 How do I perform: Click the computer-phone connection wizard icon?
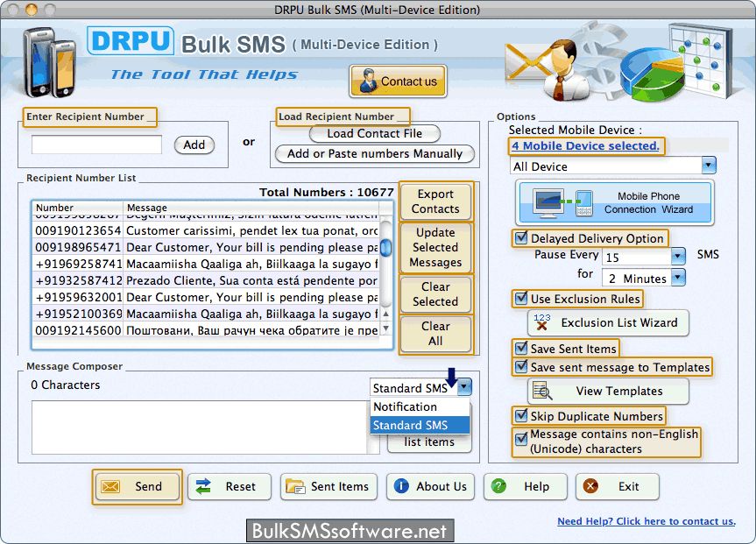(562, 202)
